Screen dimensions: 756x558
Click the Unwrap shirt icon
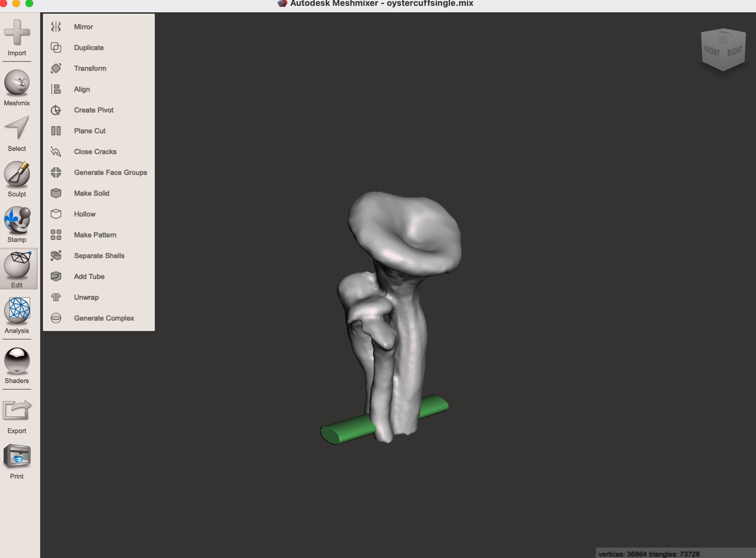pos(56,297)
